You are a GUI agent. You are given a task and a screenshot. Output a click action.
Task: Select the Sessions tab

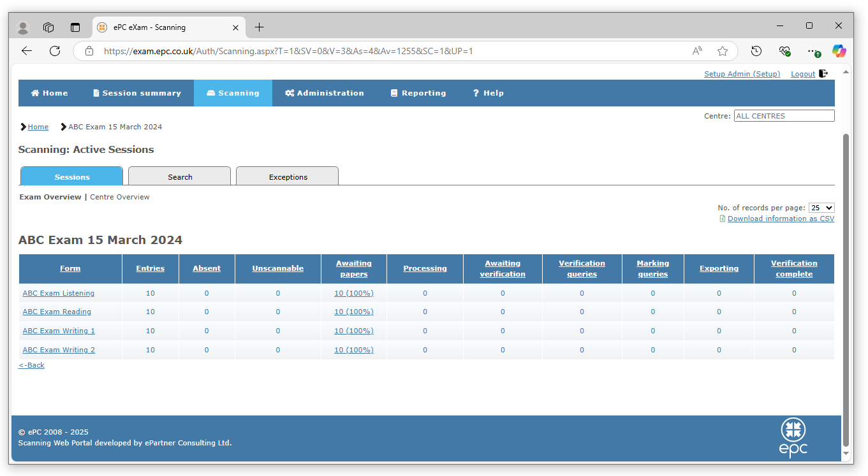(x=71, y=177)
